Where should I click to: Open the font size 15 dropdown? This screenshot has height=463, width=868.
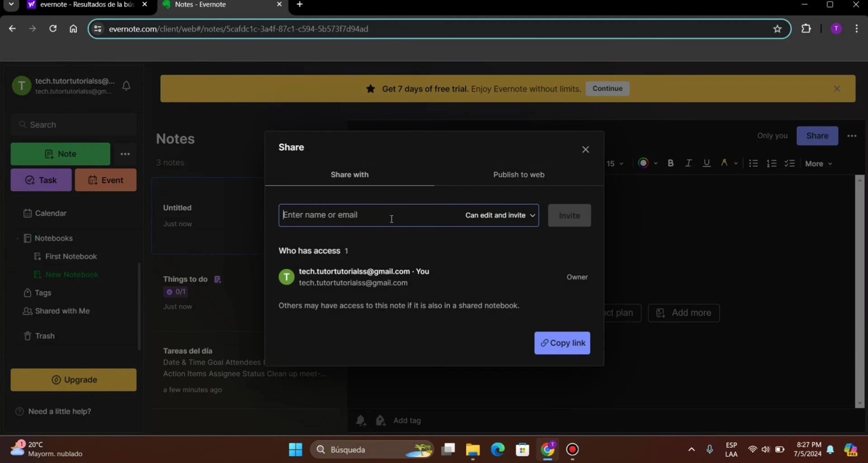[x=615, y=164]
